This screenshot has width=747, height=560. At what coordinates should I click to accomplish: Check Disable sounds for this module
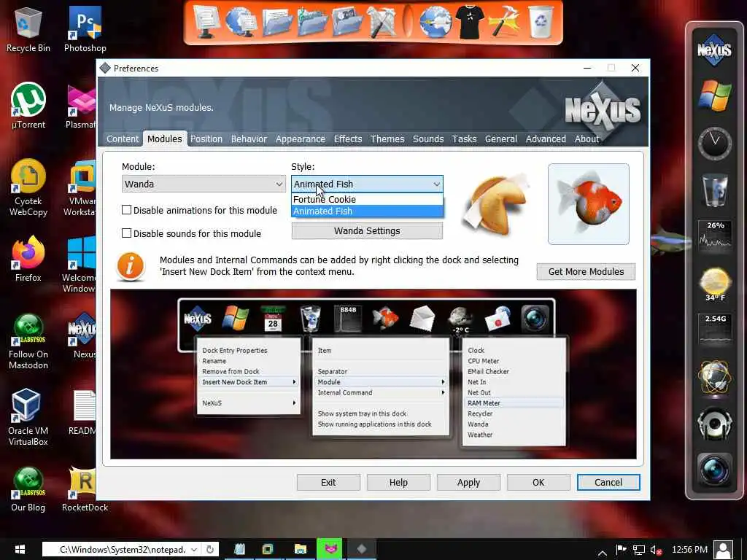click(126, 233)
